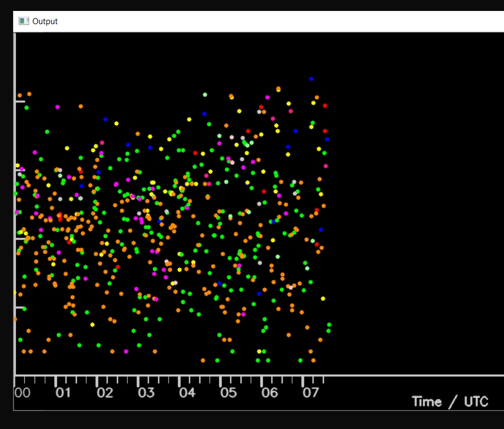Click the Time / UTC axis title
The height and width of the screenshot is (429, 504).
pyautogui.click(x=450, y=402)
